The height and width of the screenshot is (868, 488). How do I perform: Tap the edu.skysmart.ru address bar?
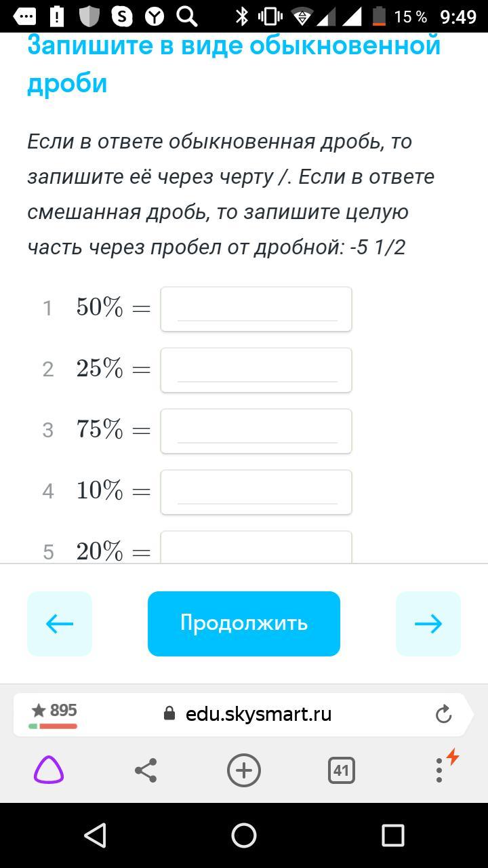pos(258,714)
